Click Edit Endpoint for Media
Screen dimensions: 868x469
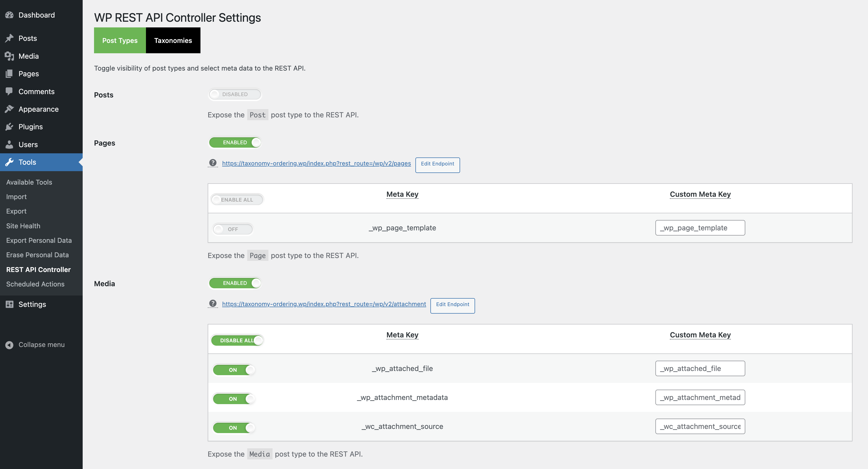pyautogui.click(x=453, y=306)
